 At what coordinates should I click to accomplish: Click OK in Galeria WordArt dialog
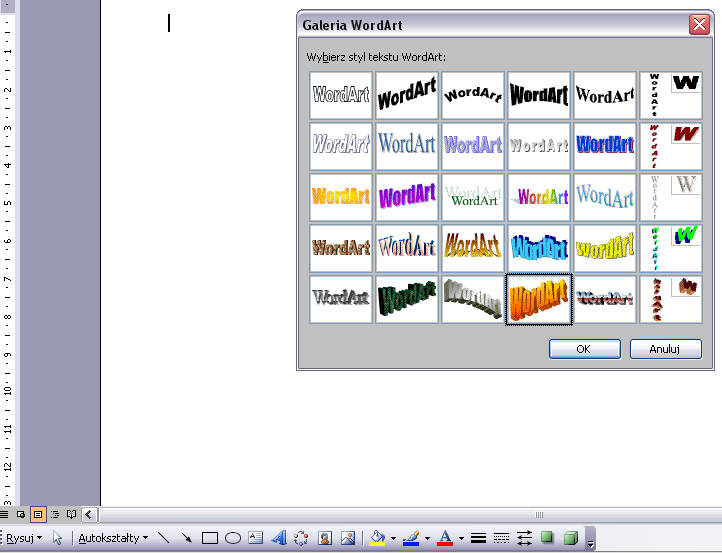pos(584,349)
